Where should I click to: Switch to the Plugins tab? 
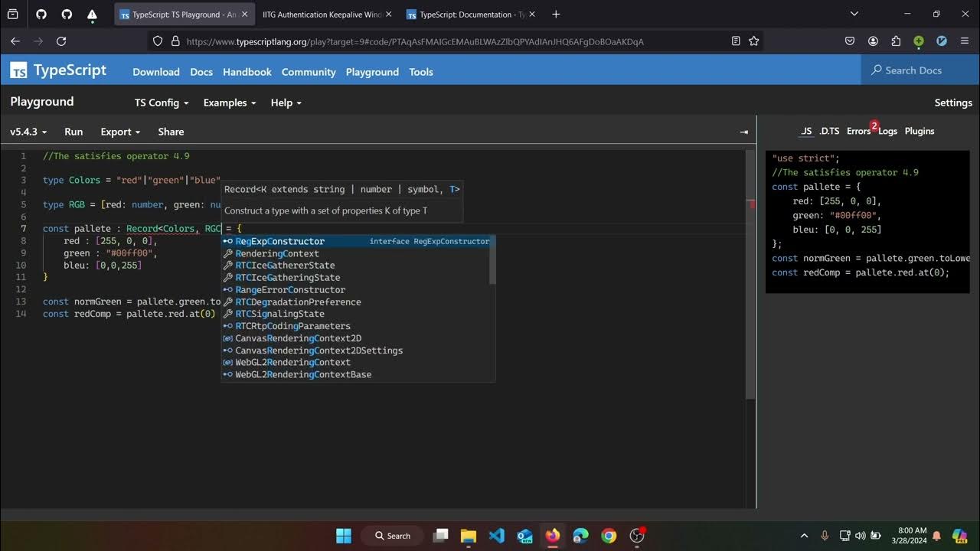tap(920, 131)
